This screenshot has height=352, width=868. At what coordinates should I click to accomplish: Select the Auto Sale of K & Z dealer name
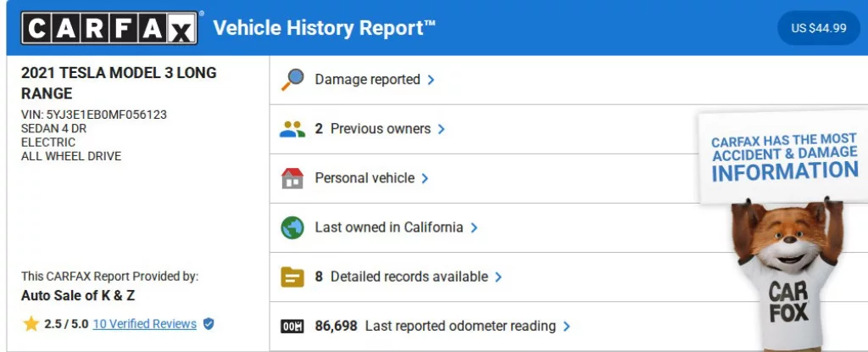[78, 296]
